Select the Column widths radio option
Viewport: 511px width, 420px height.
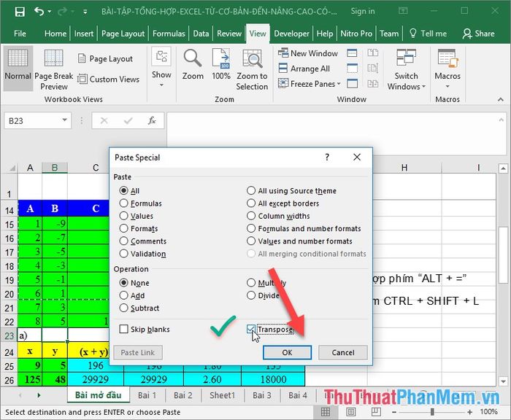tap(251, 216)
